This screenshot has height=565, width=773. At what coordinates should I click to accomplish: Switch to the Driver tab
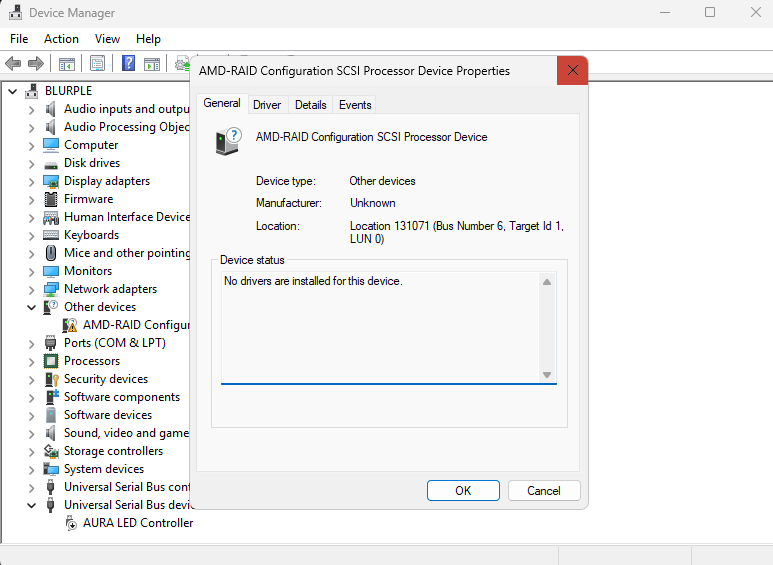coord(267,105)
